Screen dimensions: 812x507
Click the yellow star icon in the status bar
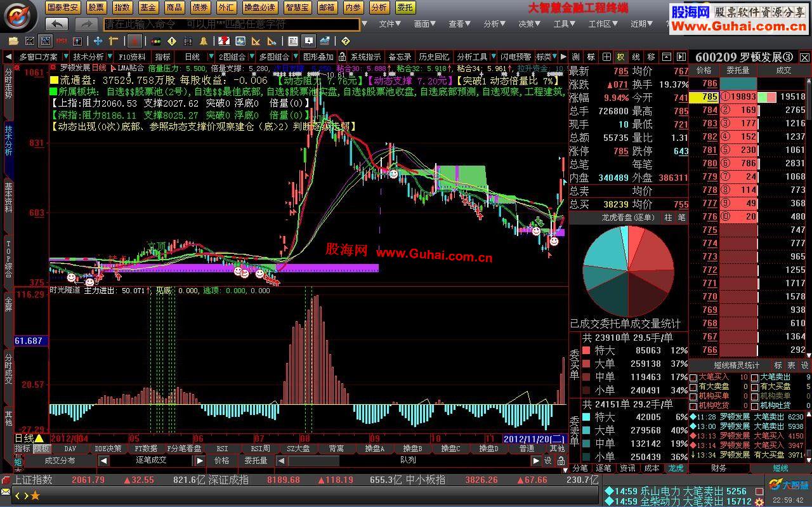[x=35, y=495]
